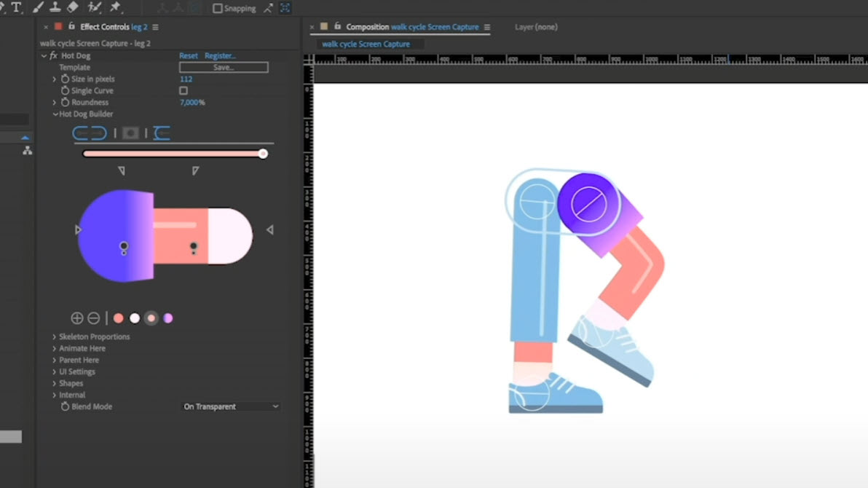Click the walk cycle Screen Capture breadcrumb tab
Image resolution: width=868 pixels, height=488 pixels.
click(x=366, y=44)
